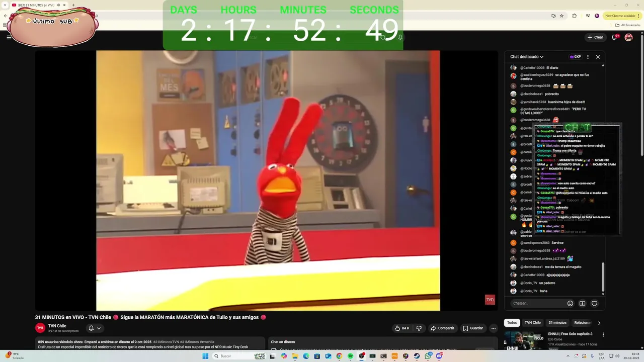Click the Super Chat purchase icon
Image resolution: width=644 pixels, height=362 pixels.
click(x=582, y=303)
